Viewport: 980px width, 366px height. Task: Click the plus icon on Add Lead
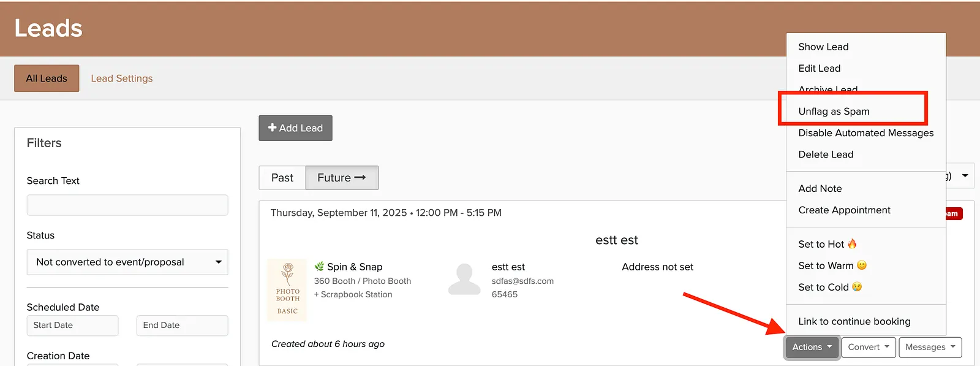pyautogui.click(x=273, y=128)
